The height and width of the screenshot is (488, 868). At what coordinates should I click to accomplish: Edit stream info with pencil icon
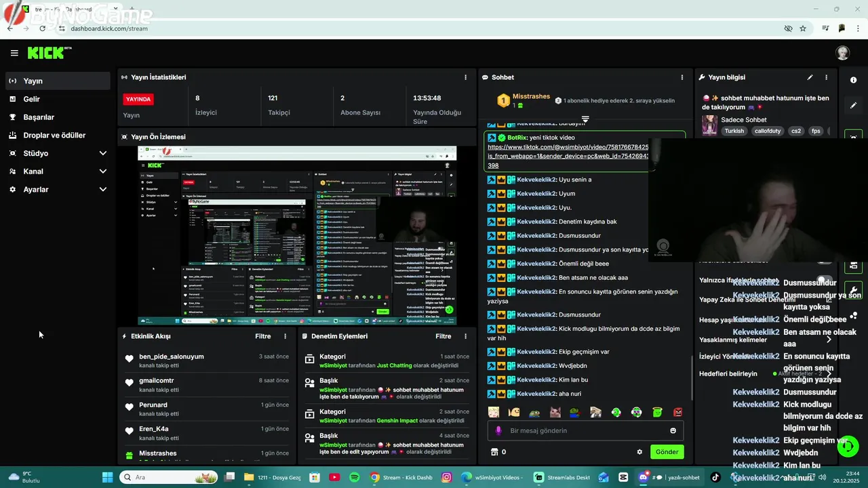point(810,77)
